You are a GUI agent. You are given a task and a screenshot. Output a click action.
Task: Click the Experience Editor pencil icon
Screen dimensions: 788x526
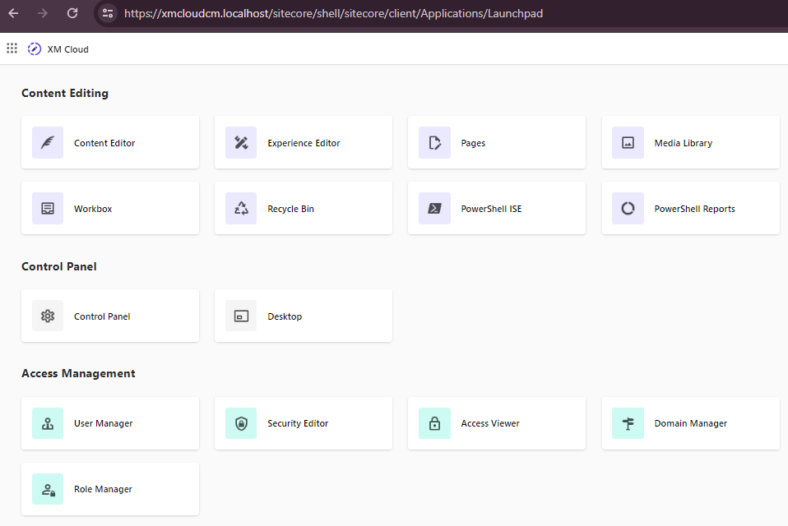(241, 143)
